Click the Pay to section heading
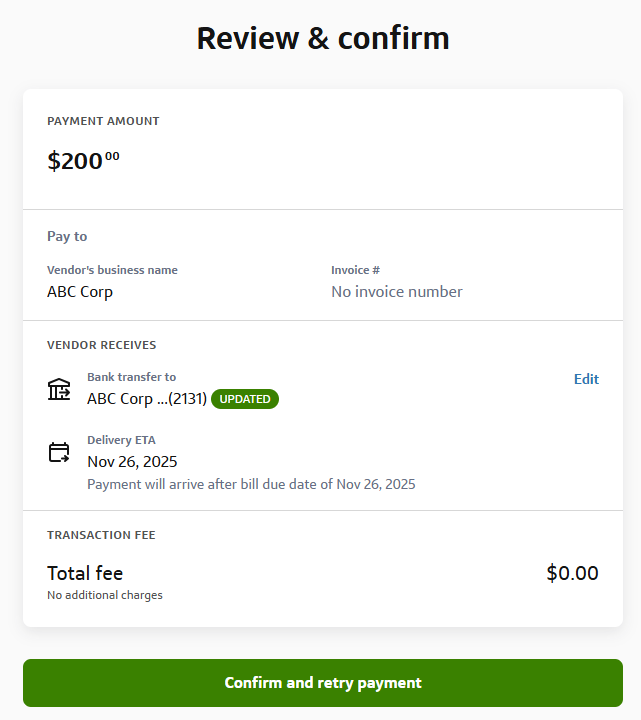Image resolution: width=641 pixels, height=720 pixels. (x=67, y=237)
